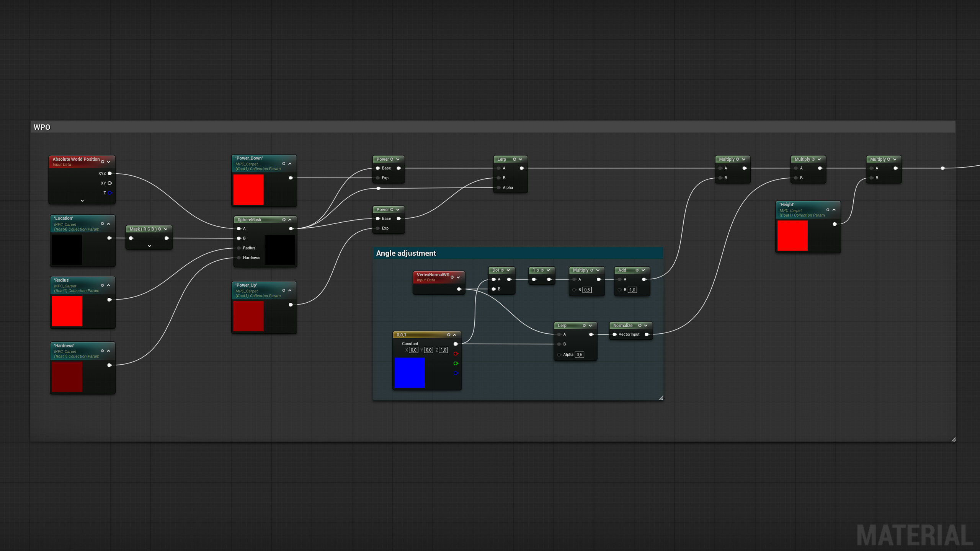The width and height of the screenshot is (980, 551).
Task: Click the SphereMask node's output pin
Action: click(x=291, y=228)
